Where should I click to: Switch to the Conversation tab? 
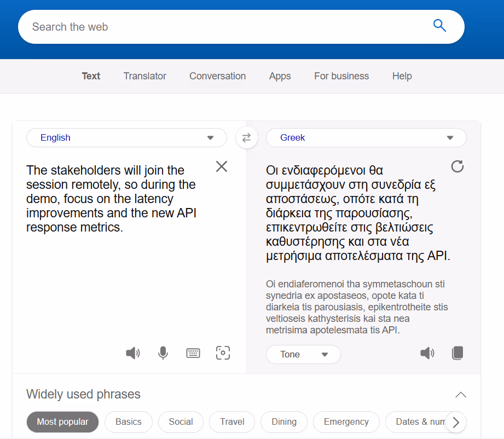217,76
